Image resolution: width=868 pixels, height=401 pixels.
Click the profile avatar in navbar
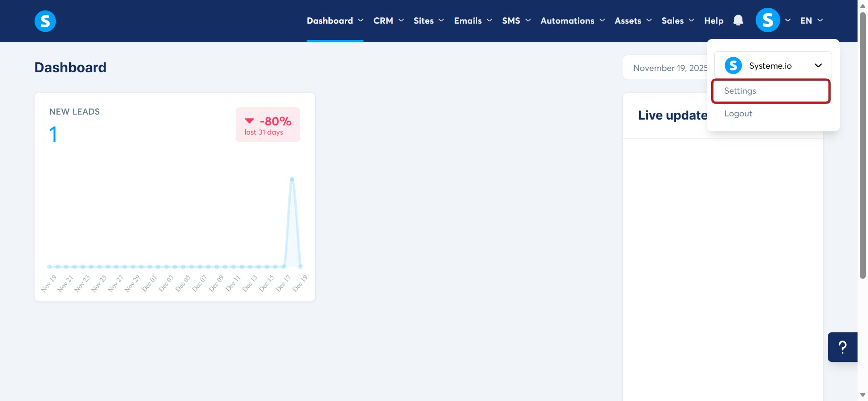pyautogui.click(x=767, y=20)
